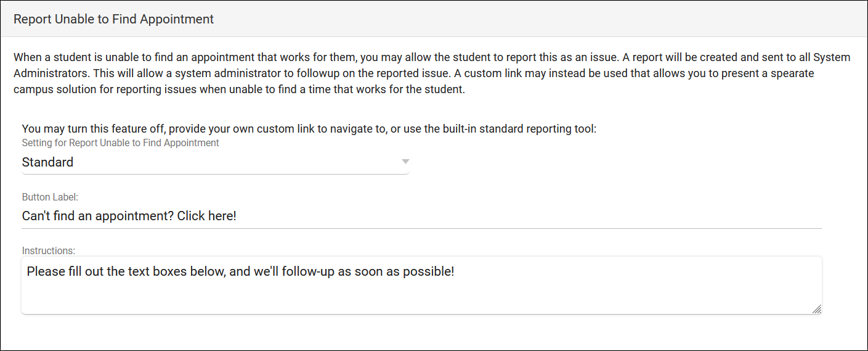
Task: Place cursor after 'Click here!' in Button Label
Action: pyautogui.click(x=237, y=217)
